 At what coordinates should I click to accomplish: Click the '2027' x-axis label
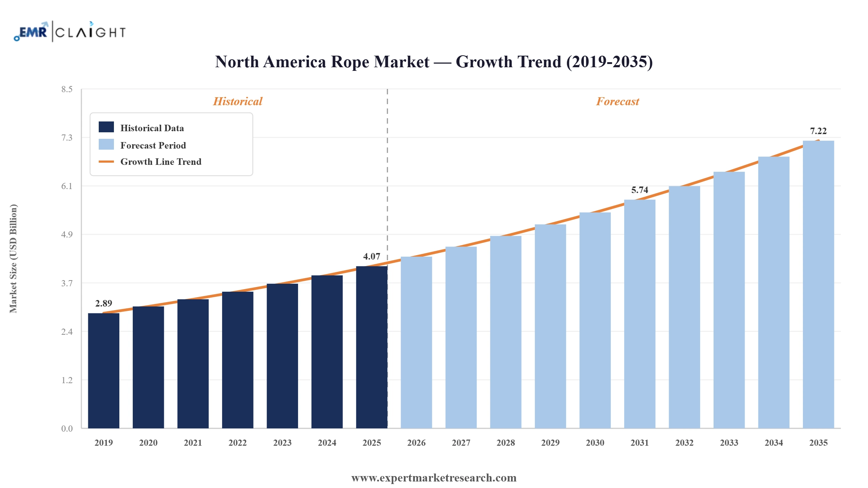pos(461,443)
